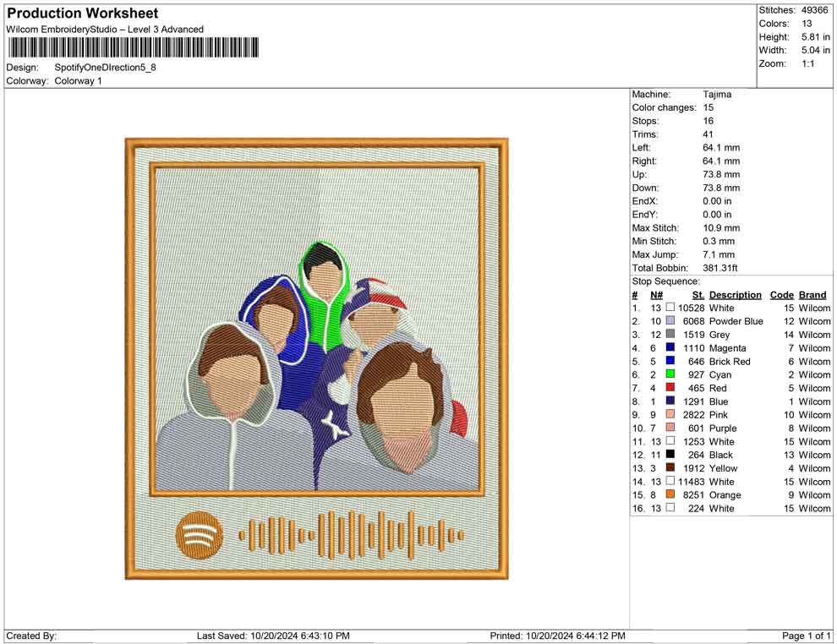This screenshot has height=644, width=837.
Task: Click the orange Spotify sound-wave code bars
Action: coord(351,535)
